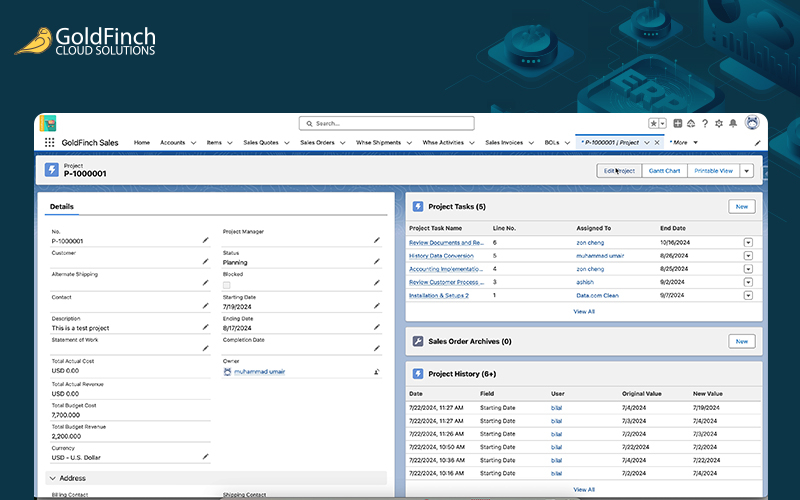Image resolution: width=800 pixels, height=500 pixels.
Task: Edit the Contact field pencil icon
Action: (206, 306)
